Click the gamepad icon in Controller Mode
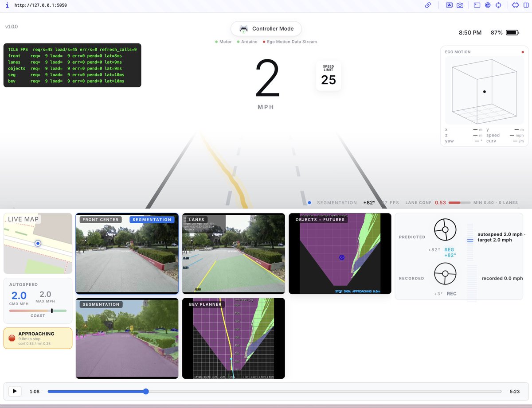 [x=243, y=29]
